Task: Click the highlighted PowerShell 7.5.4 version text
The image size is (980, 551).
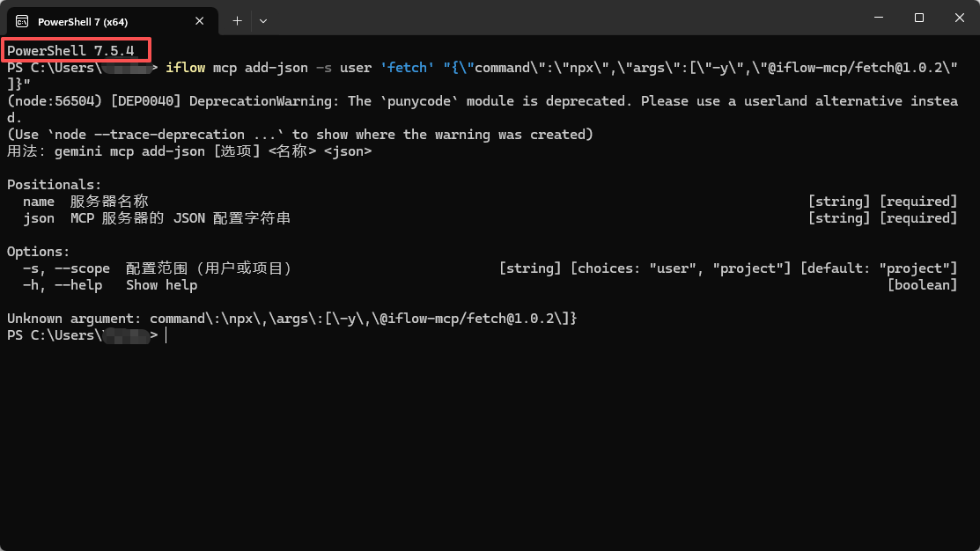Action: pyautogui.click(x=70, y=51)
